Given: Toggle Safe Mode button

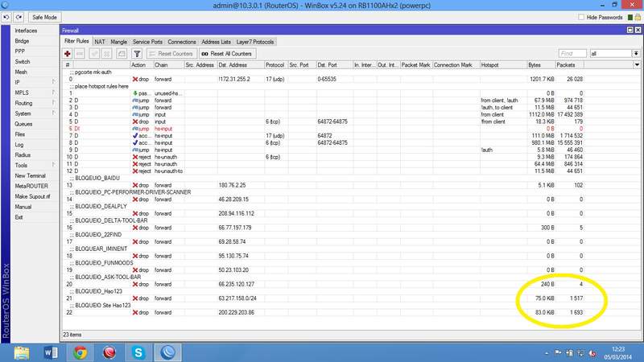Looking at the screenshot, I should point(44,17).
